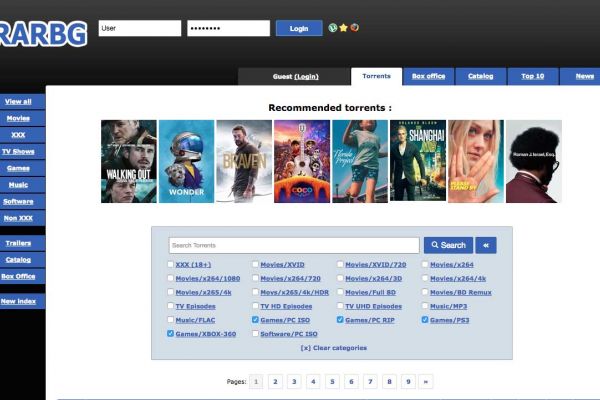The width and height of the screenshot is (600, 400).
Task: Uncheck the Games/PC ISO checkbox
Action: coord(255,319)
